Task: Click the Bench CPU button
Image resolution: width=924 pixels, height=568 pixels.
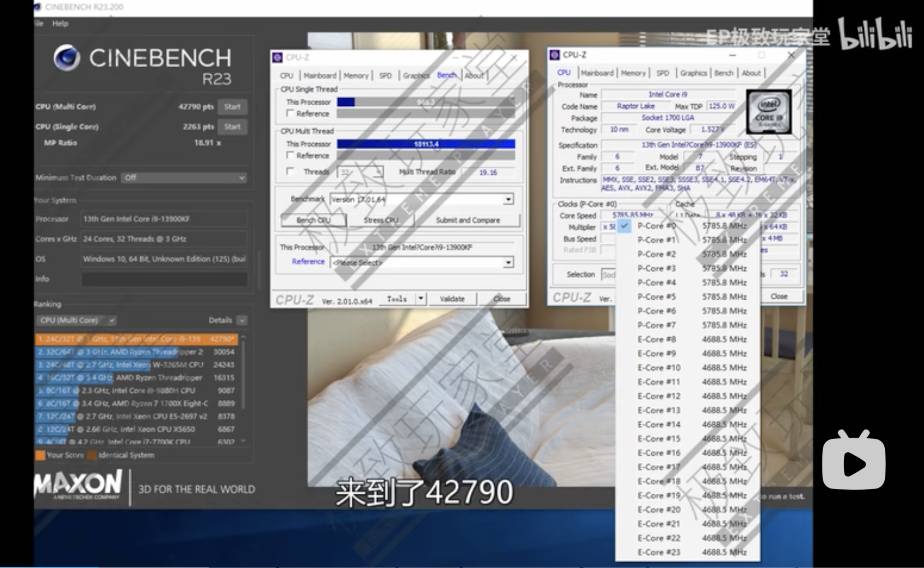Action: point(314,220)
